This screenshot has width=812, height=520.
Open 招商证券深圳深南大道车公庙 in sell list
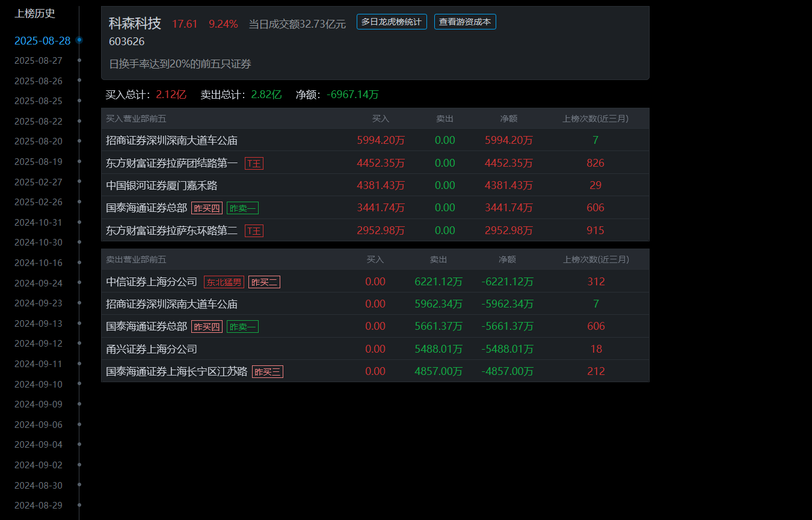(x=172, y=304)
